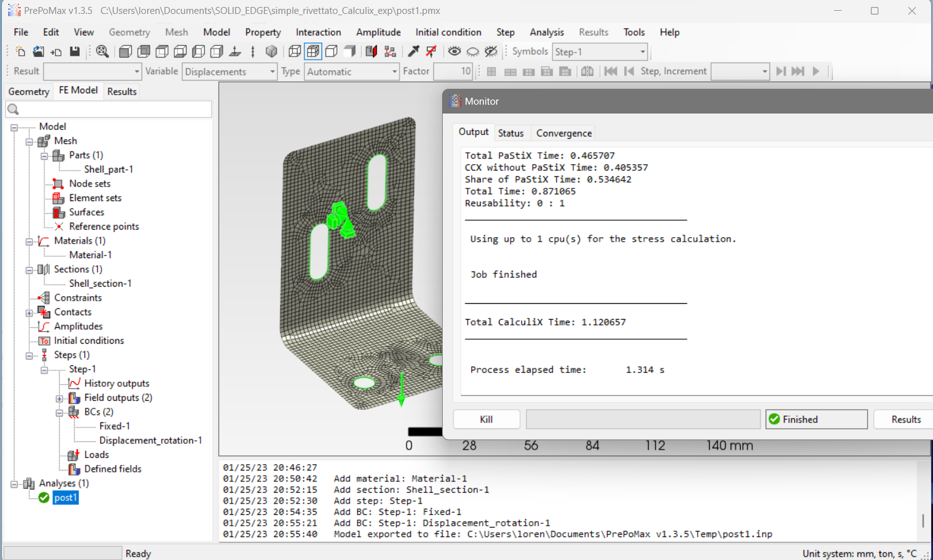
Task: Click the Results button in Monitor
Action: click(x=905, y=419)
